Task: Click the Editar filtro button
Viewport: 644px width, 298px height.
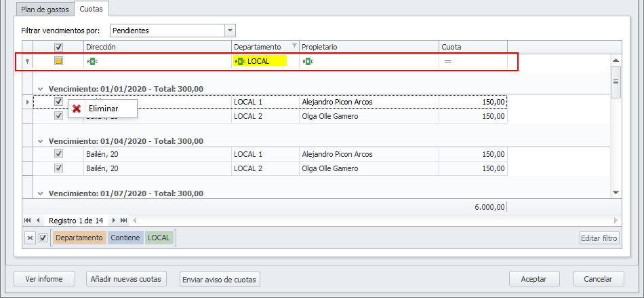Action: tap(599, 238)
